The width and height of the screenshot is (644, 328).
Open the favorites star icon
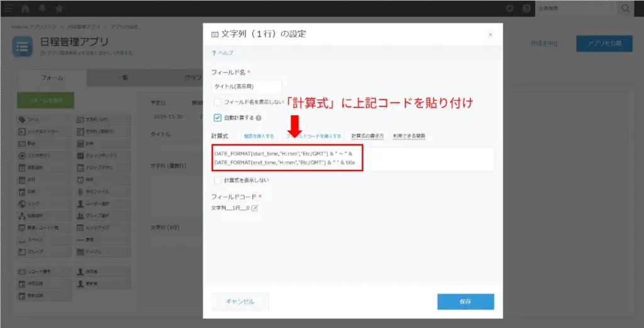59,8
